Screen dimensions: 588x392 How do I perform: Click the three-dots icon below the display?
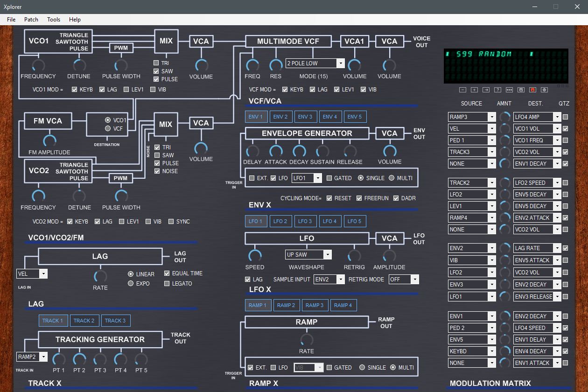pyautogui.click(x=509, y=90)
